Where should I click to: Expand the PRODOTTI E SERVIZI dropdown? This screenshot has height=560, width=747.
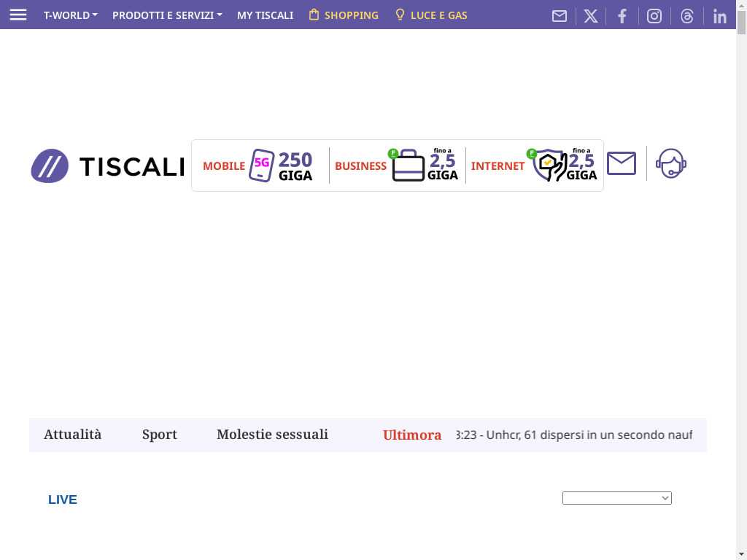(167, 15)
